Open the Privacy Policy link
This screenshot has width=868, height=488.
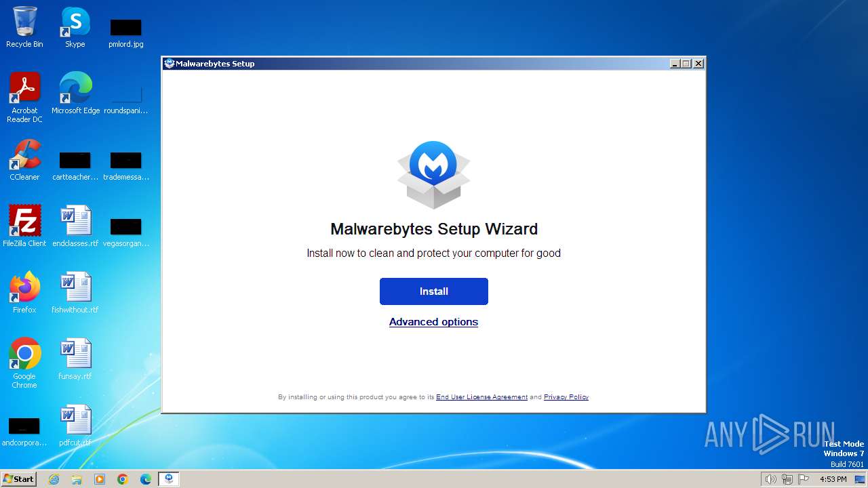(x=566, y=397)
